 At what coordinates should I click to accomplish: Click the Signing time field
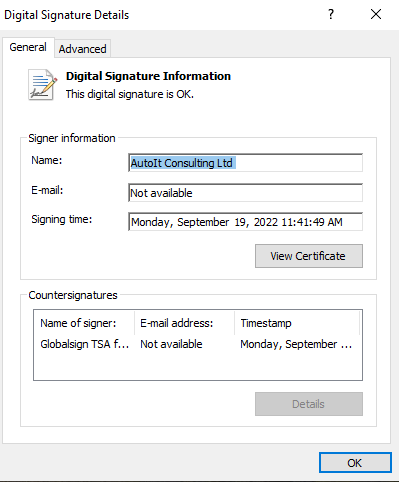(245, 222)
